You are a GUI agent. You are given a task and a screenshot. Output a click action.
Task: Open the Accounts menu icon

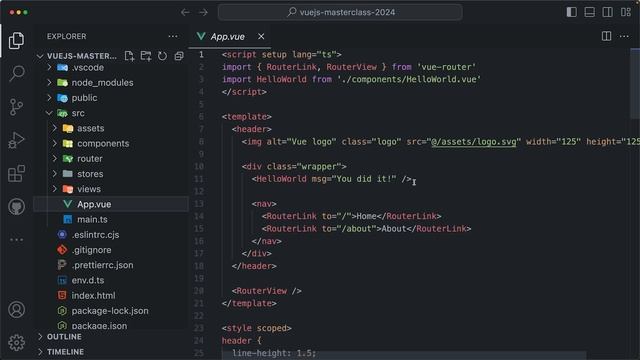[x=16, y=310]
